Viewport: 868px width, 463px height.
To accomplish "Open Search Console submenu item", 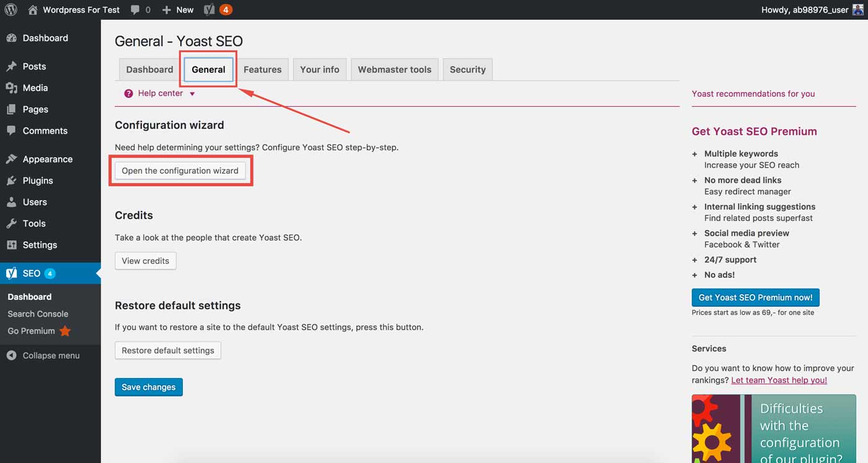I will click(x=38, y=314).
